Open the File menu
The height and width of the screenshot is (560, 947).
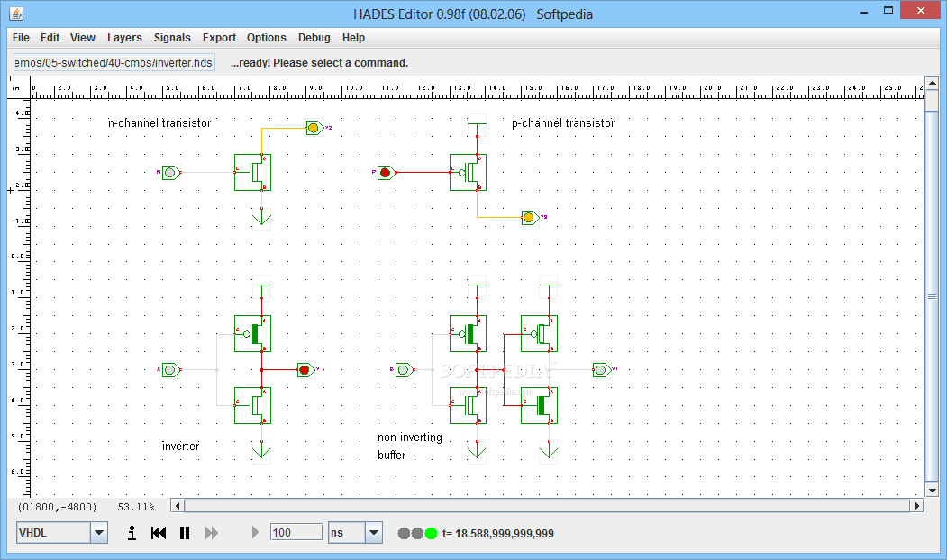(21, 38)
